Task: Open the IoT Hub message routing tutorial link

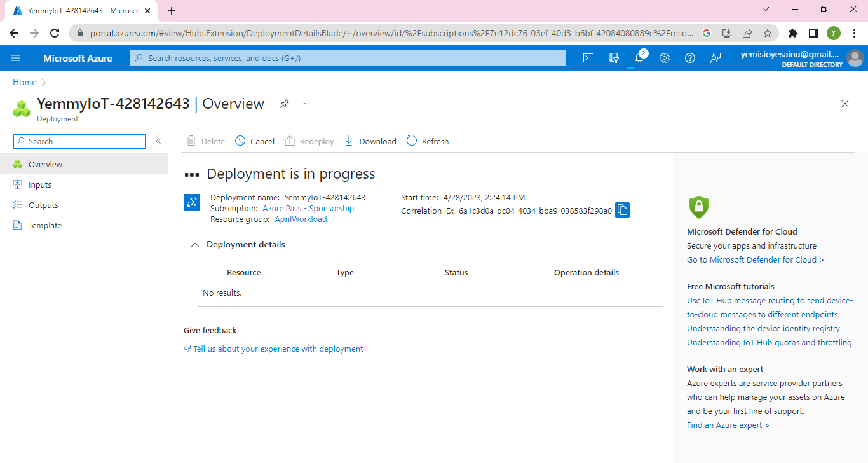Action: [x=770, y=307]
